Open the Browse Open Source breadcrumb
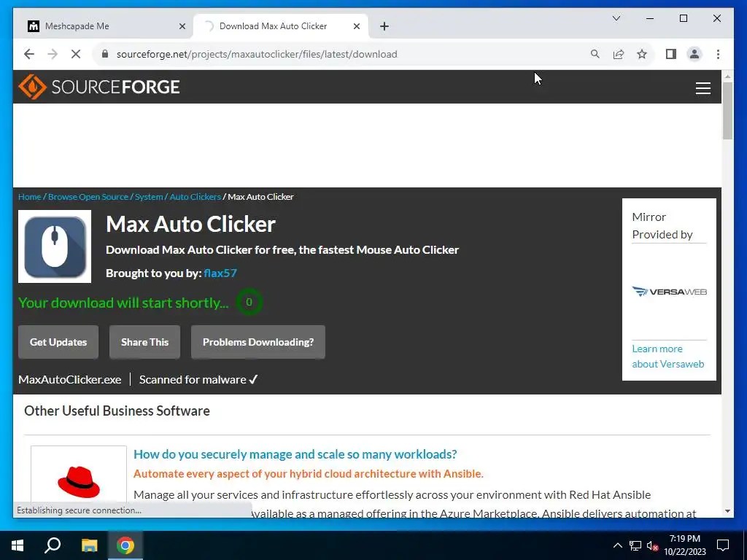The width and height of the screenshot is (747, 560). (88, 197)
